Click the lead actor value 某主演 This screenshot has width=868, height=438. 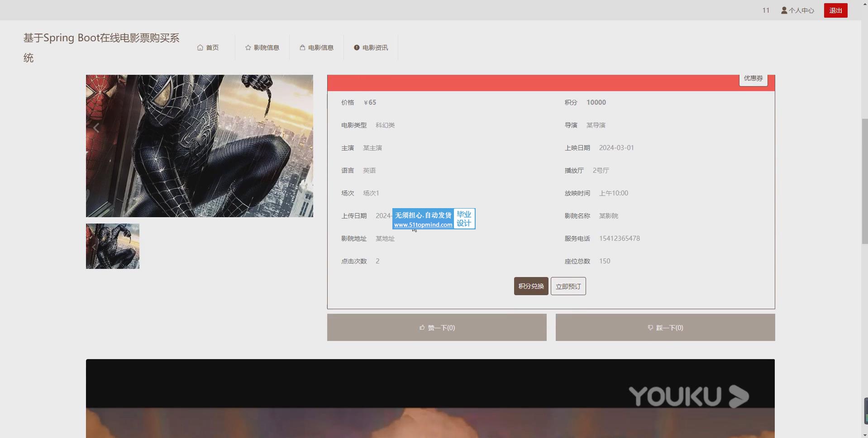tap(372, 148)
